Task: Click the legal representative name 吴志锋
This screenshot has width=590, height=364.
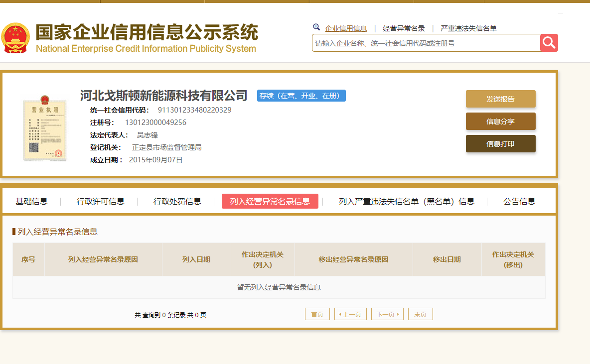Action: [147, 135]
